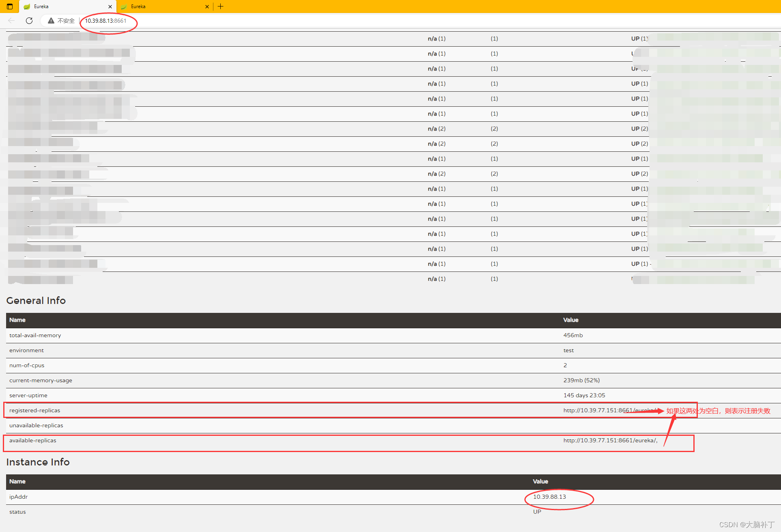Click the environment row name
This screenshot has width=781, height=532.
click(x=26, y=350)
